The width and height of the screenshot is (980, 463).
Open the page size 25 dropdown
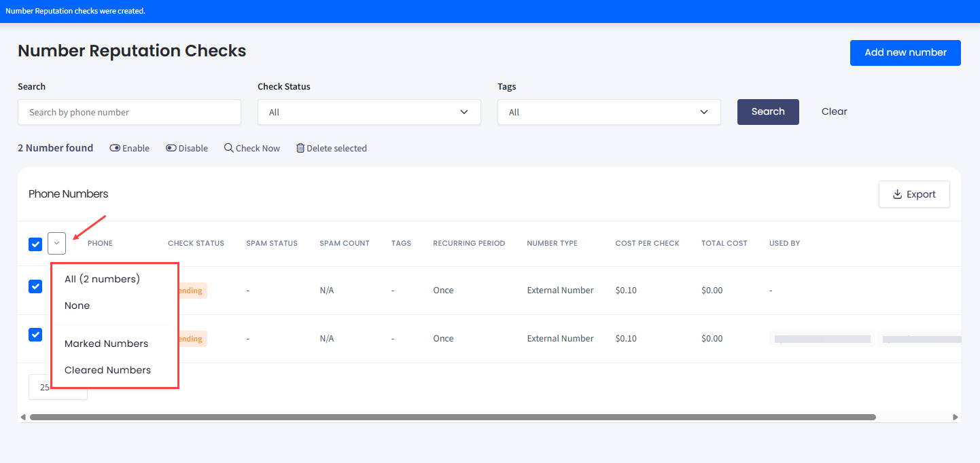point(58,387)
